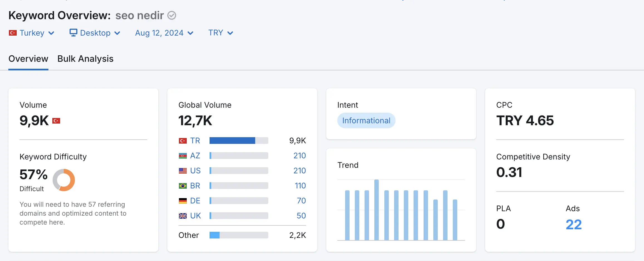Click the DE country code link
The height and width of the screenshot is (261, 644).
(x=195, y=201)
